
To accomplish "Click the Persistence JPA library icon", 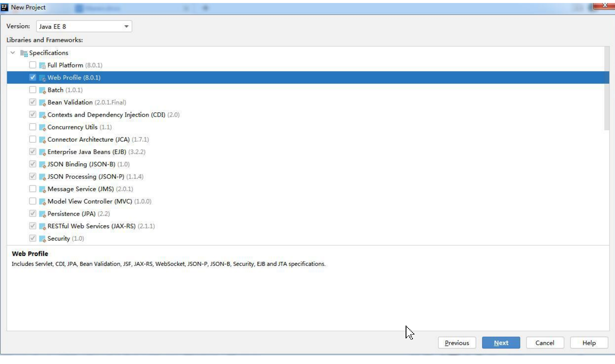I will 42,214.
